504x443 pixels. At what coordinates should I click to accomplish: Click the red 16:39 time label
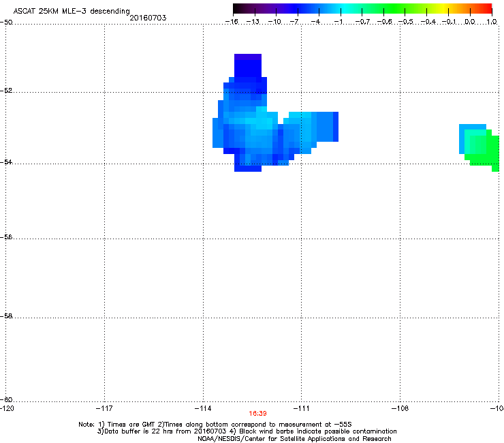tap(257, 414)
